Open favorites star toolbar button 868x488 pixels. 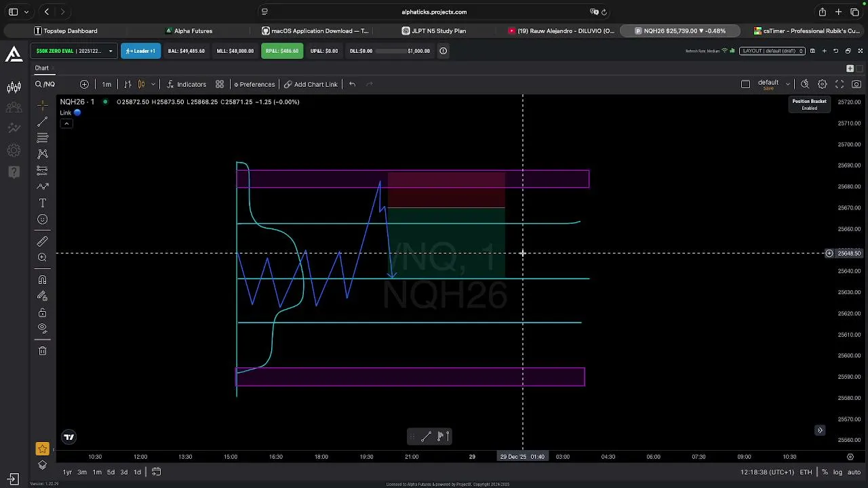(x=42, y=449)
